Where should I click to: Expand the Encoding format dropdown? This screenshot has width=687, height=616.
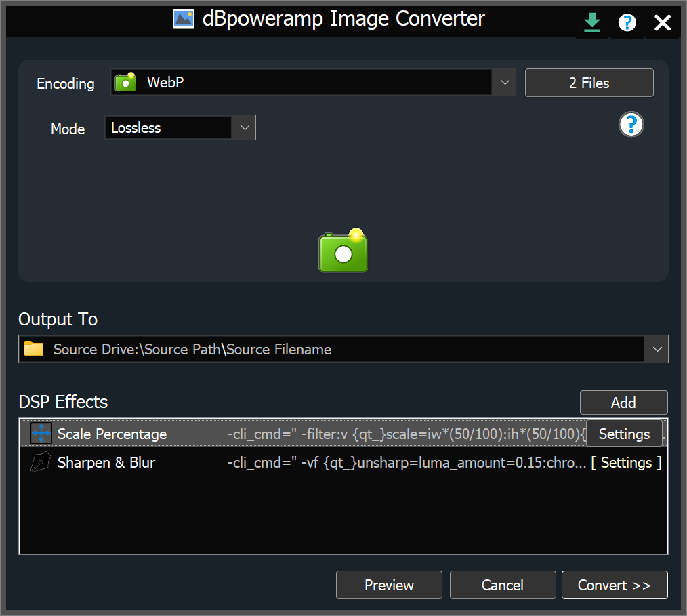(x=505, y=83)
